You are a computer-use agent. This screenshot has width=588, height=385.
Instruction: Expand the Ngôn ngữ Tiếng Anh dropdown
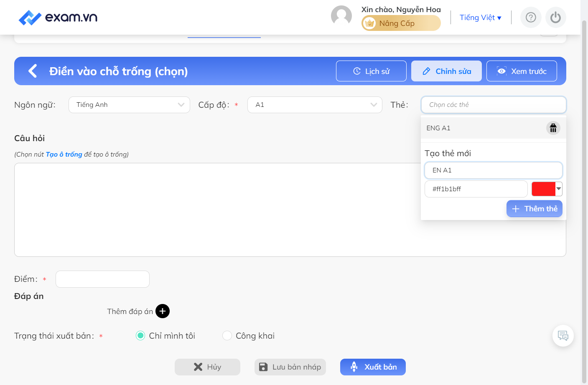pos(129,105)
